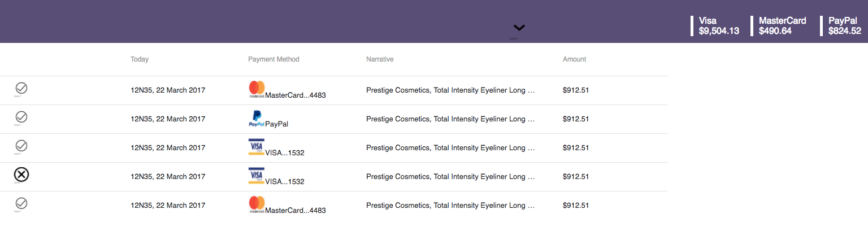The width and height of the screenshot is (868, 231).
Task: Toggle checkmark on PayPal row
Action: point(21,117)
